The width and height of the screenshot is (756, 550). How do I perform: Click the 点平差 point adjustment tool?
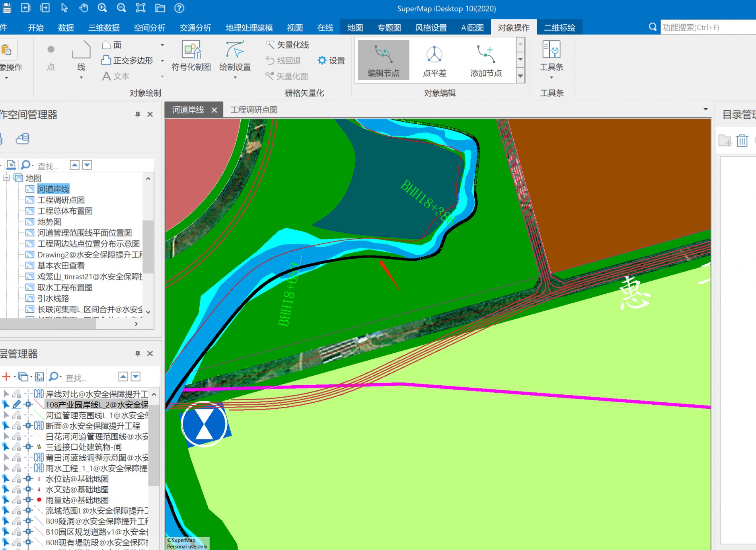[435, 60]
